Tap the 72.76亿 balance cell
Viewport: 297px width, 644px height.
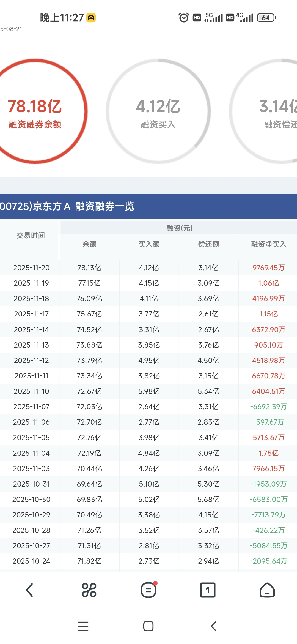tap(89, 438)
